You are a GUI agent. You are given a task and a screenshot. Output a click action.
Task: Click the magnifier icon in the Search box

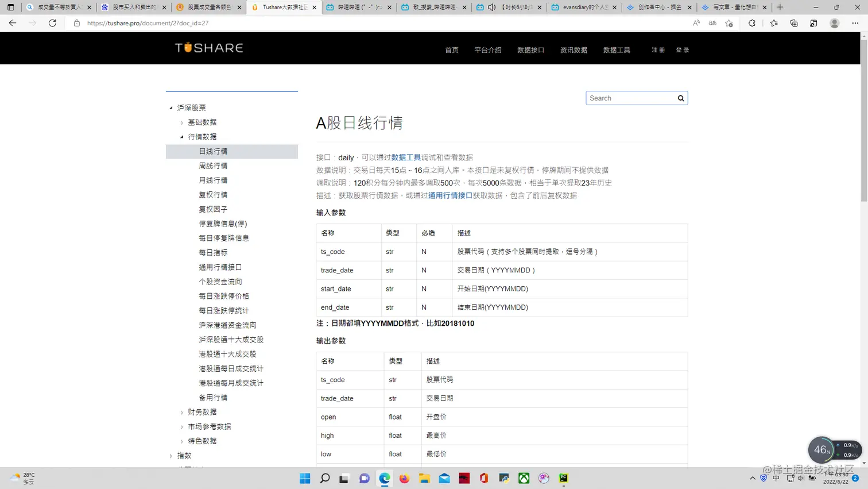click(x=680, y=98)
